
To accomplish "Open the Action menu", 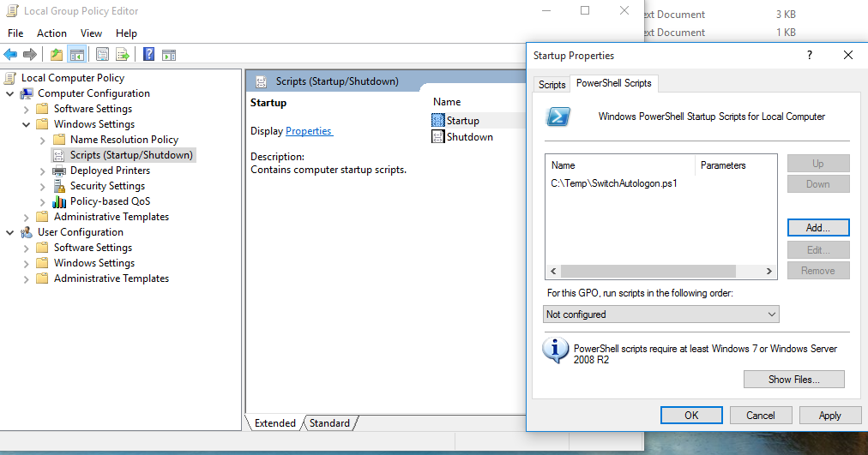I will coord(51,33).
